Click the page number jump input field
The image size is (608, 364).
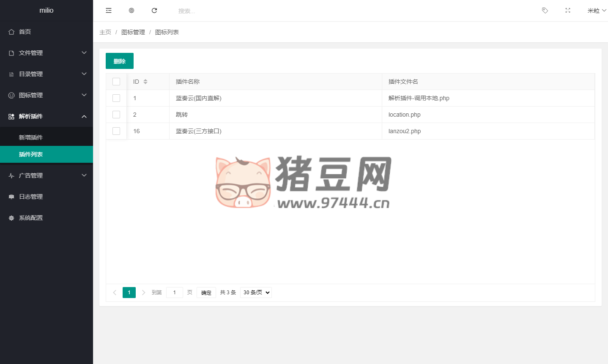175,293
